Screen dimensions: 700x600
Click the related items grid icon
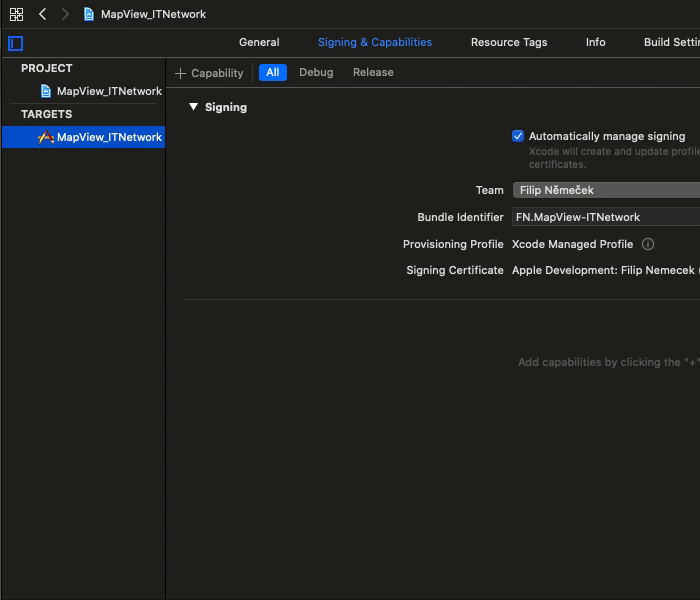point(16,14)
